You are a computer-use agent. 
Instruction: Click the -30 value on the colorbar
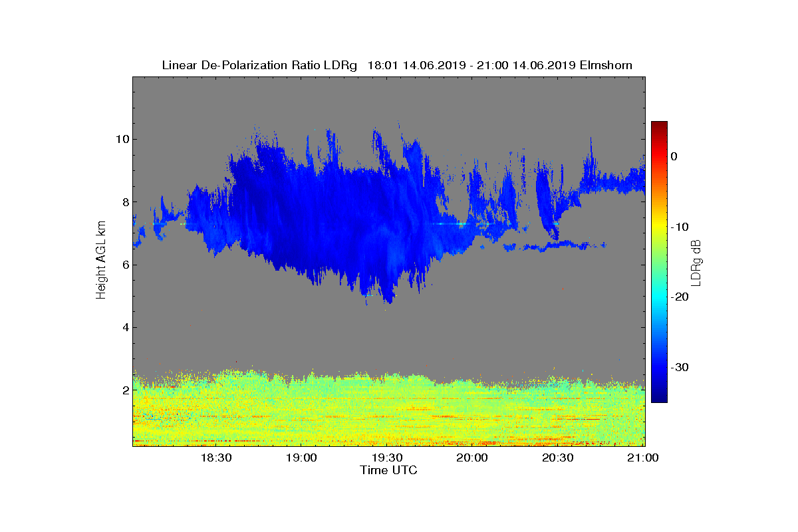click(x=679, y=367)
